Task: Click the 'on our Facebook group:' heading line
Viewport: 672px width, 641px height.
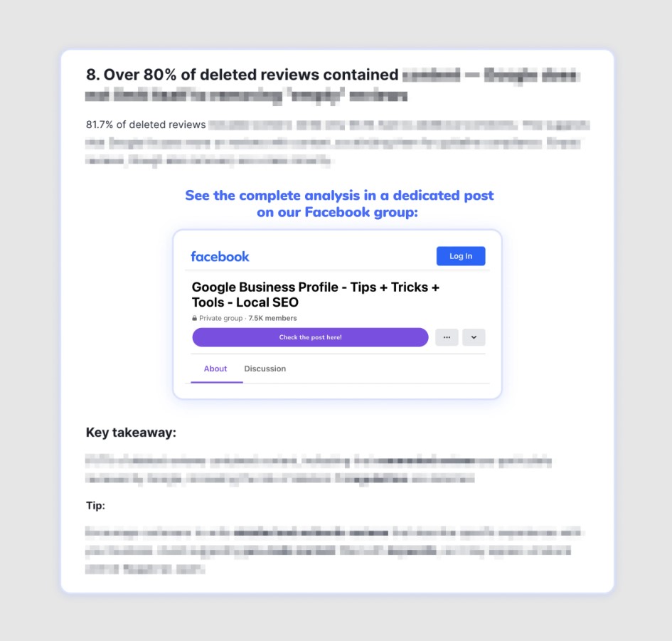Action: click(337, 212)
